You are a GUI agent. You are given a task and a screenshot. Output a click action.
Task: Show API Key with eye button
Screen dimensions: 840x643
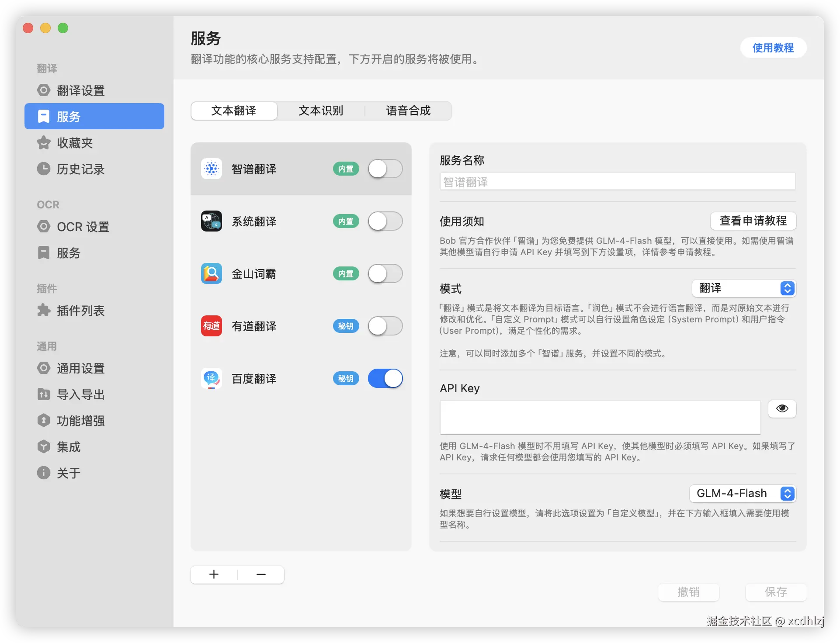[782, 408]
